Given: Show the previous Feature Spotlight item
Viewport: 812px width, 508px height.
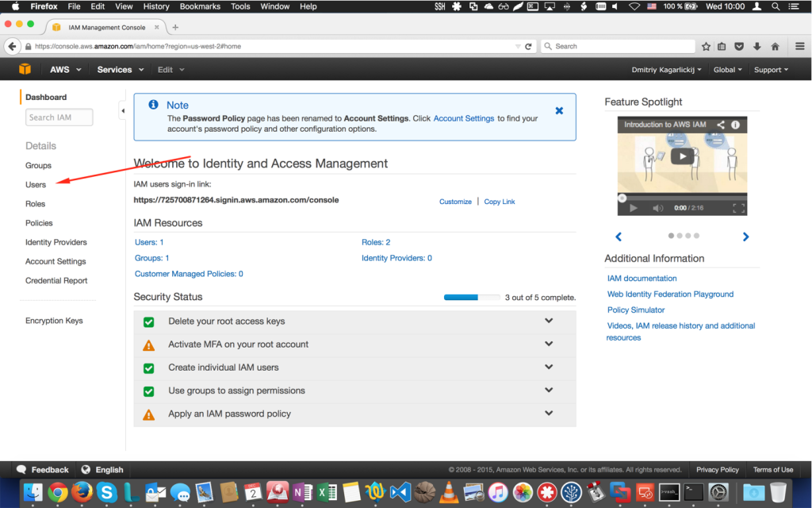Looking at the screenshot, I should 619,237.
